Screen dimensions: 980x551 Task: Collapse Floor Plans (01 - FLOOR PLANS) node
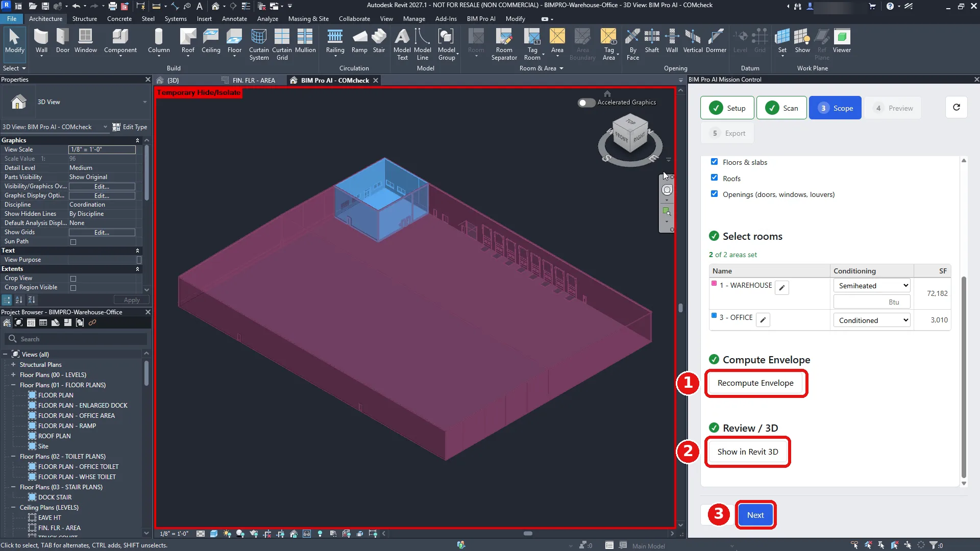pos(13,385)
